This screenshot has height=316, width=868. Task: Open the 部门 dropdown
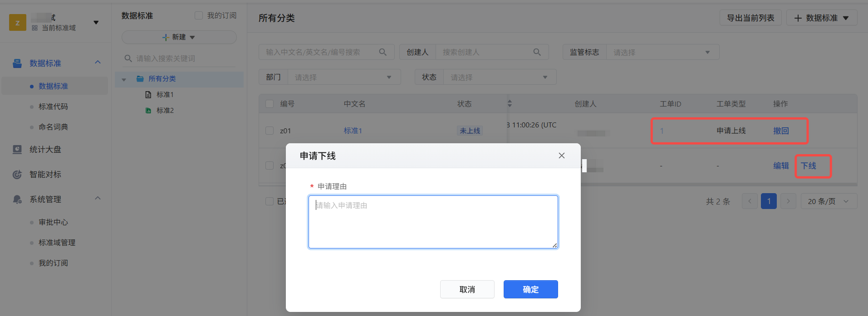344,77
